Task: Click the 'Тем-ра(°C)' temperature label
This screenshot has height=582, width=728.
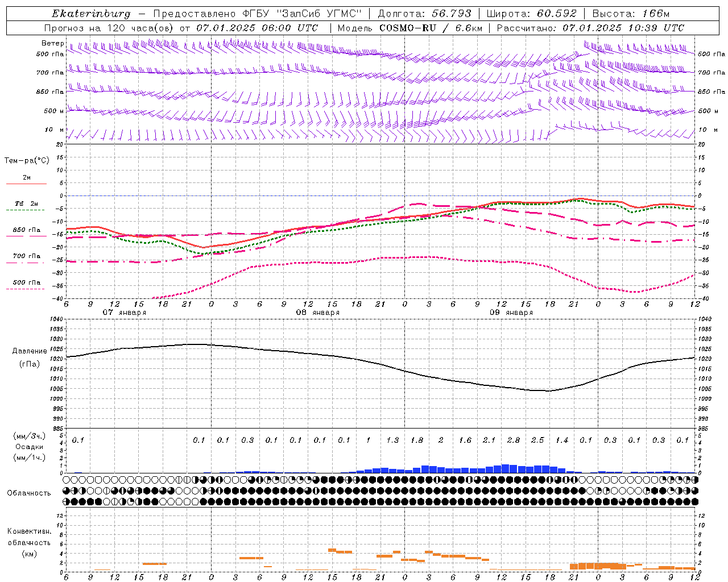Action: tap(27, 161)
